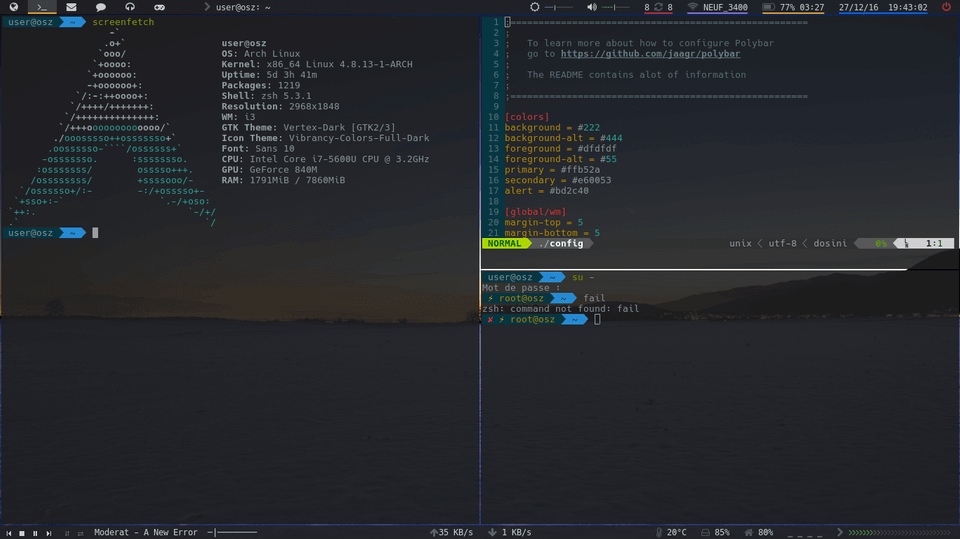Switch to the music workspace (headphones icon)

point(130,7)
